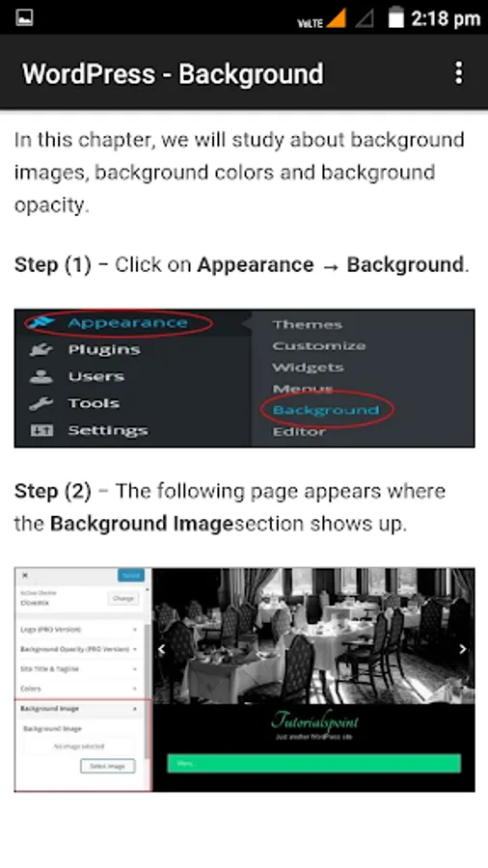Open the three-dot overflow menu
Screen dimensions: 488x868
[459, 73]
